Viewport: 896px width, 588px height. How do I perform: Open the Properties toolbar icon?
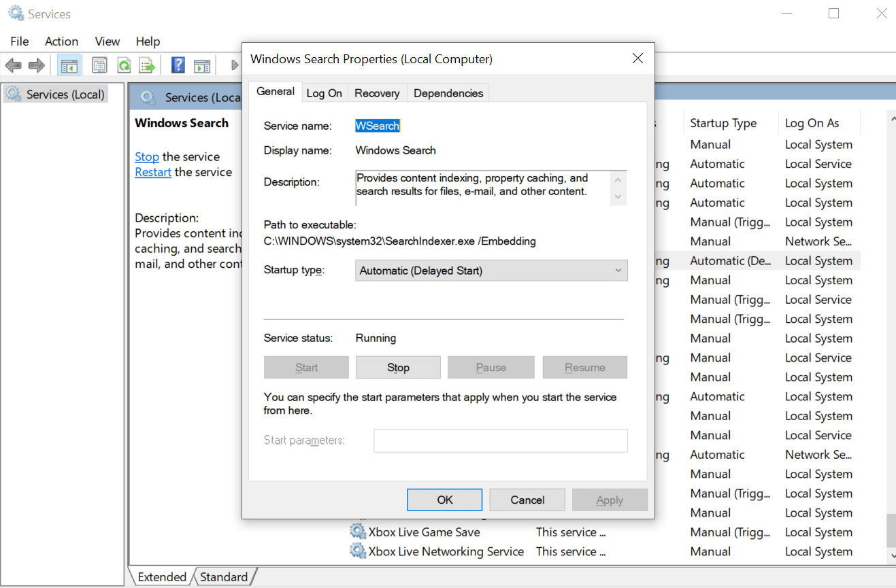pyautogui.click(x=99, y=65)
